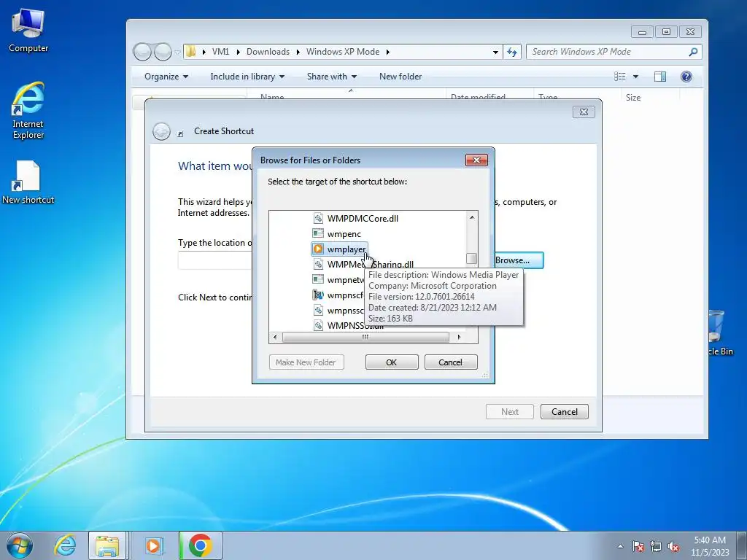Confirm selection with OK button
The width and height of the screenshot is (747, 560).
point(392,362)
